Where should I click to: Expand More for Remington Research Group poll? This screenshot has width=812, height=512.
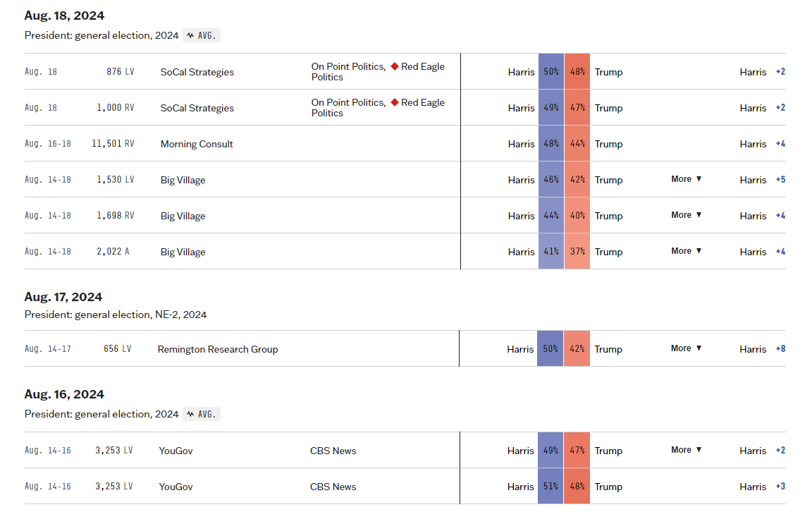[686, 348]
